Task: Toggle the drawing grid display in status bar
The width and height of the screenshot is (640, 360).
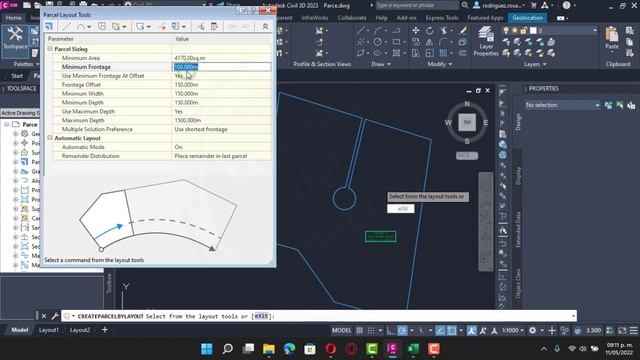Action: pyautogui.click(x=359, y=330)
